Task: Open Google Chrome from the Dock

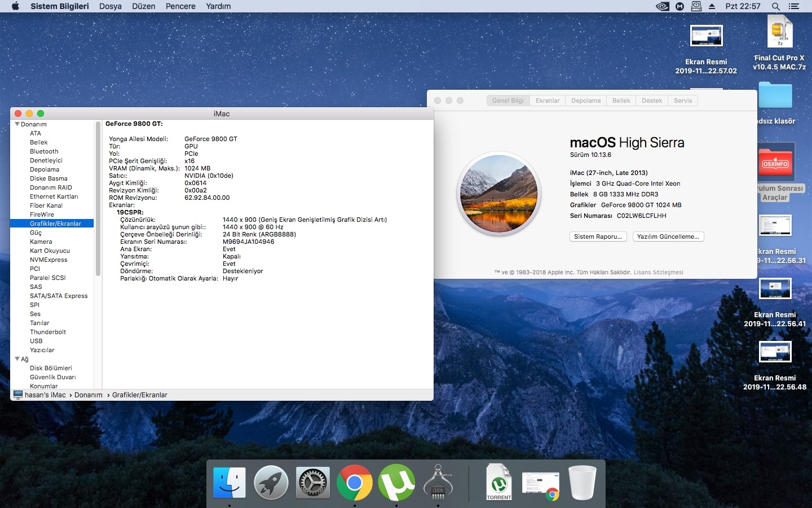Action: point(355,483)
